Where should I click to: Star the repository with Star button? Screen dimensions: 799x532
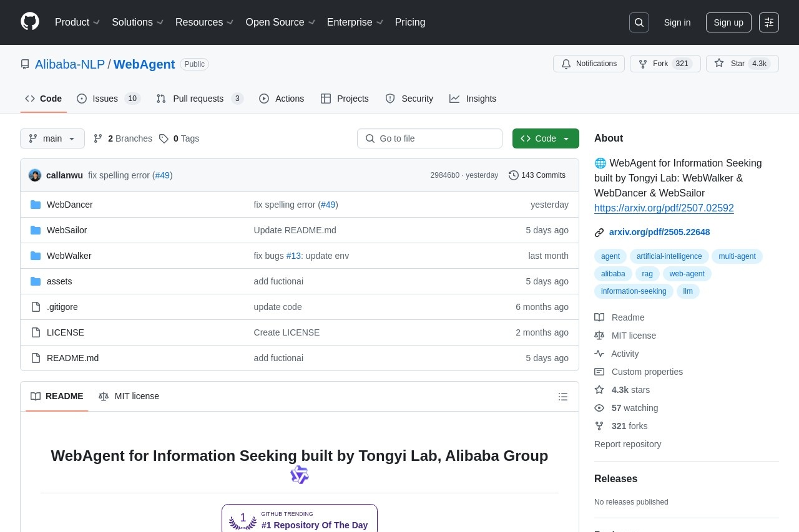(742, 64)
